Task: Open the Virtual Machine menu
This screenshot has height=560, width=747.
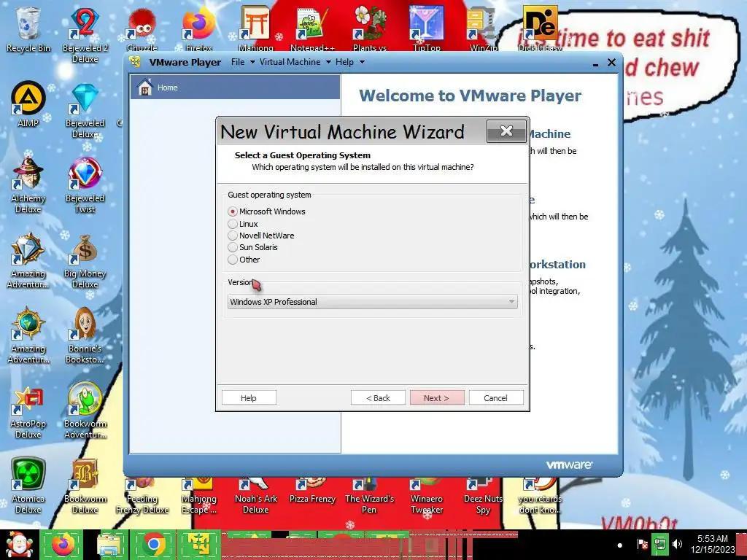Action: pos(290,62)
